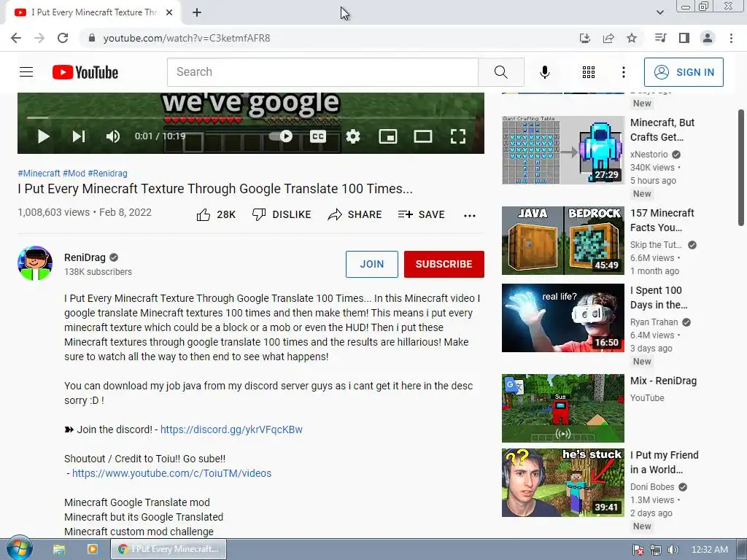
Task: Open the #Renidrag hashtag
Action: [x=108, y=174]
